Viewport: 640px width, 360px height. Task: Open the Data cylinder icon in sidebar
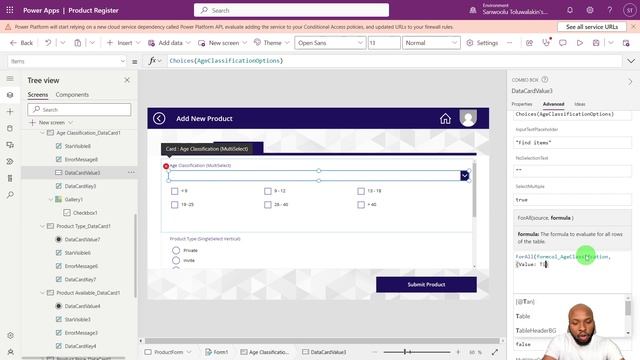[10, 128]
